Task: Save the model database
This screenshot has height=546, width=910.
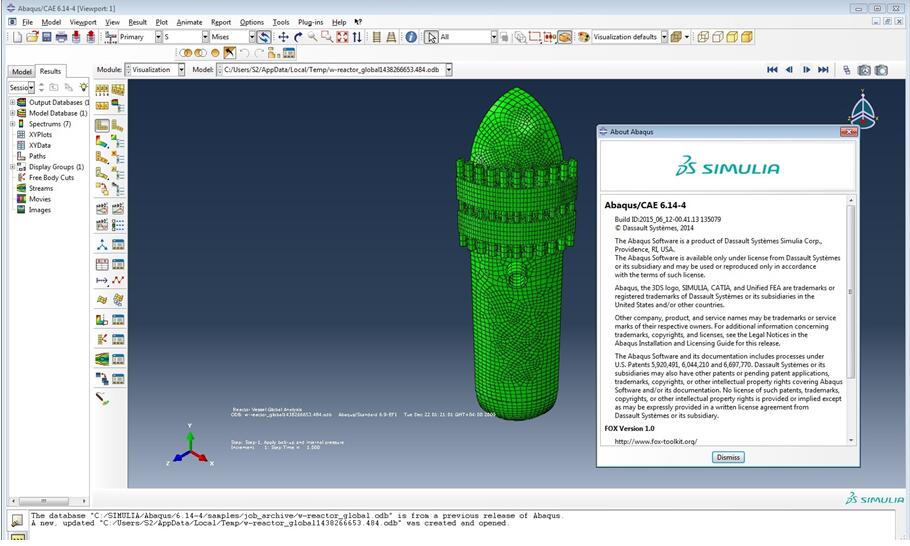Action: [46, 37]
